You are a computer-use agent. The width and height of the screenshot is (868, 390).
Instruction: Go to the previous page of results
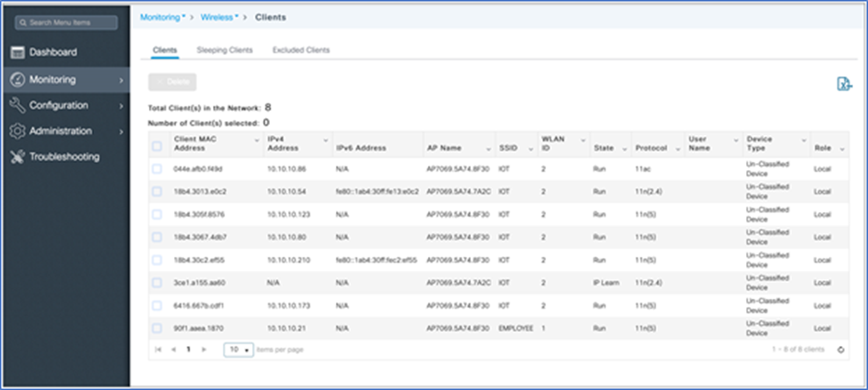coord(173,350)
